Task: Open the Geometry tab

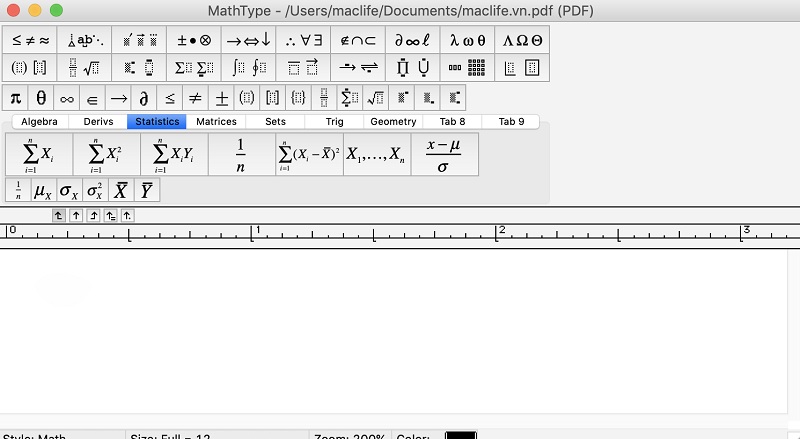Action: click(x=393, y=121)
